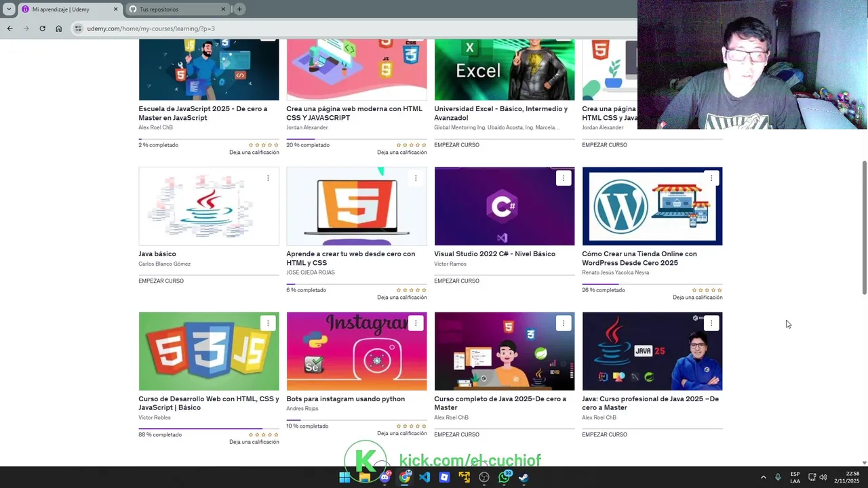Click the browser Home button
Viewport: 868px width, 488px height.
[58, 28]
